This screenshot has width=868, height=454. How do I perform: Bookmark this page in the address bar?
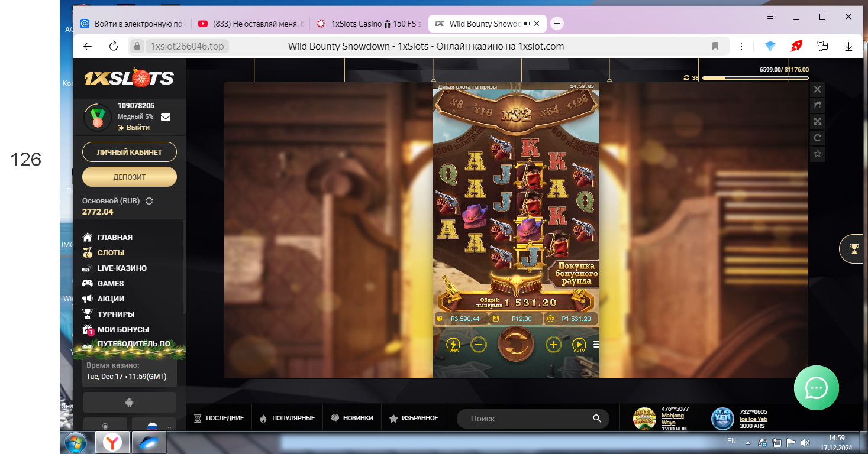(x=715, y=46)
